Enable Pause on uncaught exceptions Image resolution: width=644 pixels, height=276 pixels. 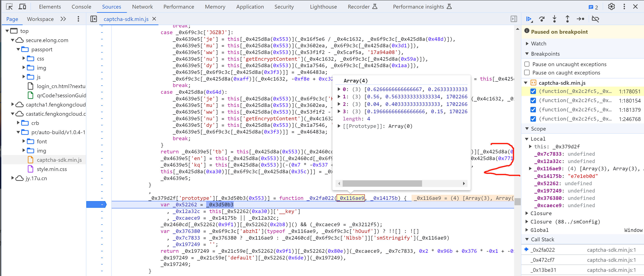[x=527, y=64]
